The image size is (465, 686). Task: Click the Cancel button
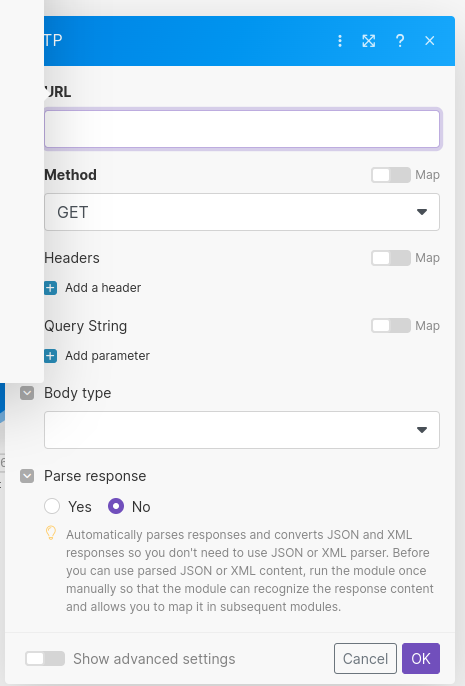pos(365,658)
